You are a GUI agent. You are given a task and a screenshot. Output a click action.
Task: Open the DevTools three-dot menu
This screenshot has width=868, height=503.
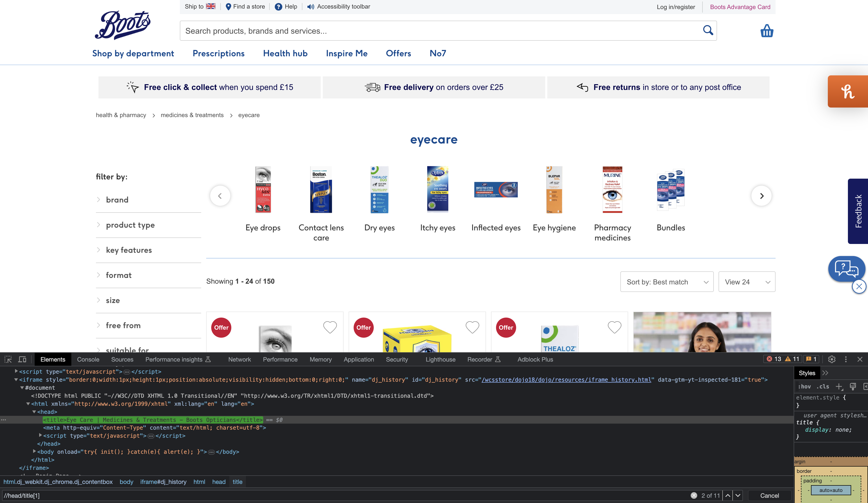pyautogui.click(x=846, y=359)
